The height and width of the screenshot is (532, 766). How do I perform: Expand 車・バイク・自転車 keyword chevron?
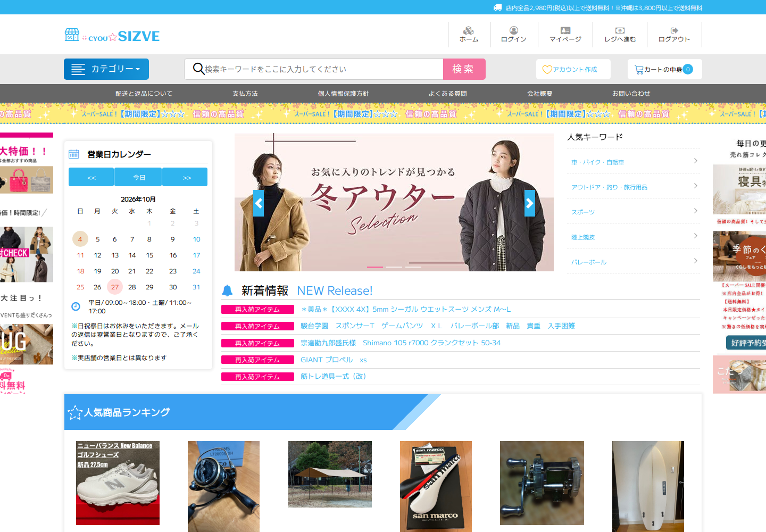coord(696,161)
